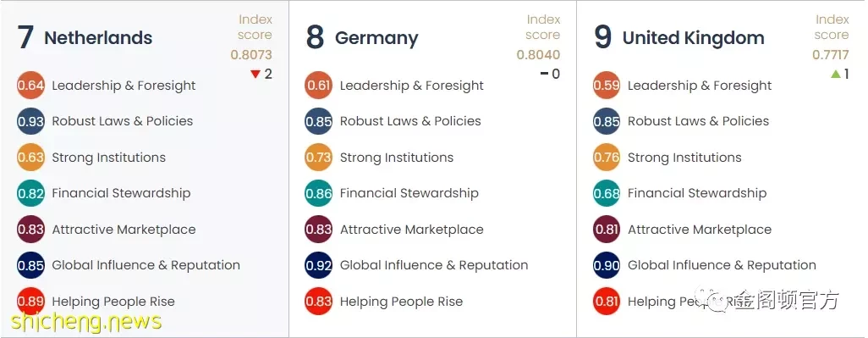
Task: Click Netherlands Financial Stewardship label
Action: point(121,193)
